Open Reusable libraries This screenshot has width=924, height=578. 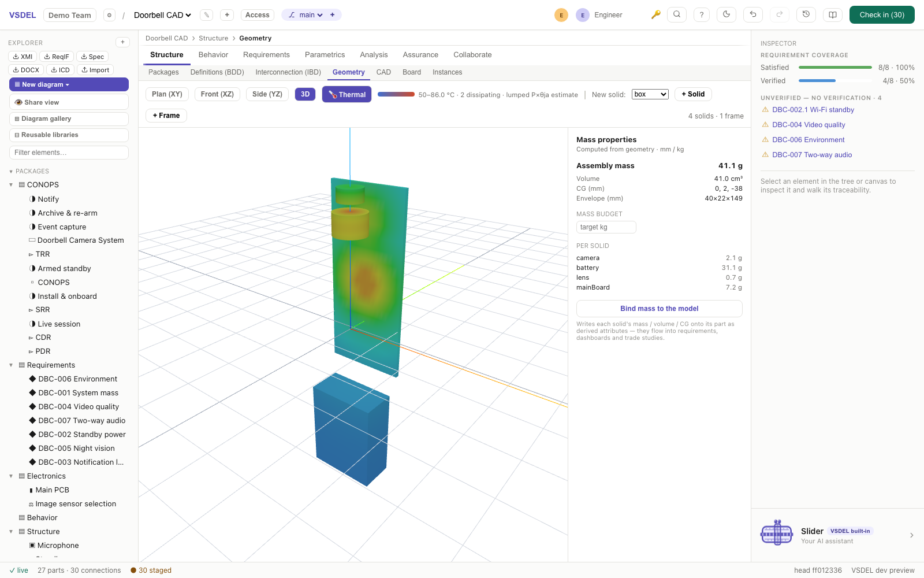(69, 135)
